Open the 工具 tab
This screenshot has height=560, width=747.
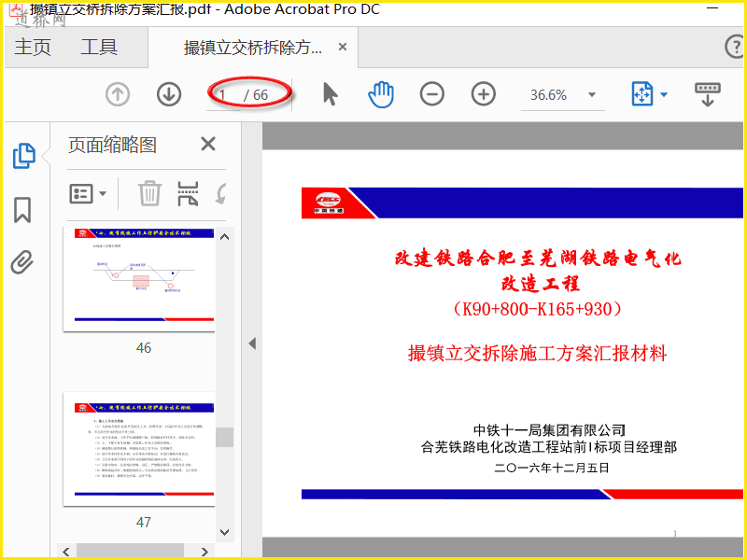(x=99, y=48)
